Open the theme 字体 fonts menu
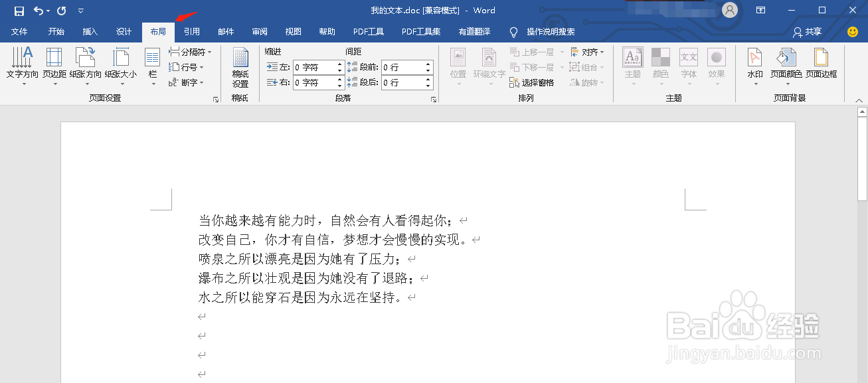 pyautogui.click(x=689, y=66)
